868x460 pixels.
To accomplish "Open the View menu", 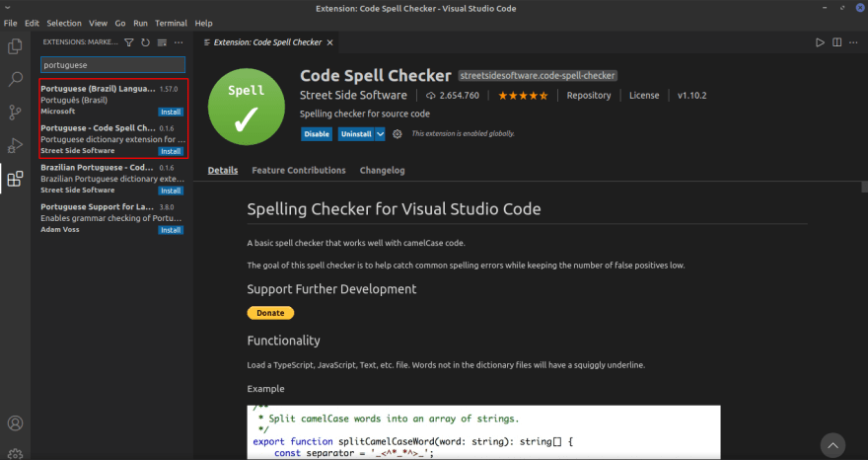I will [x=98, y=24].
